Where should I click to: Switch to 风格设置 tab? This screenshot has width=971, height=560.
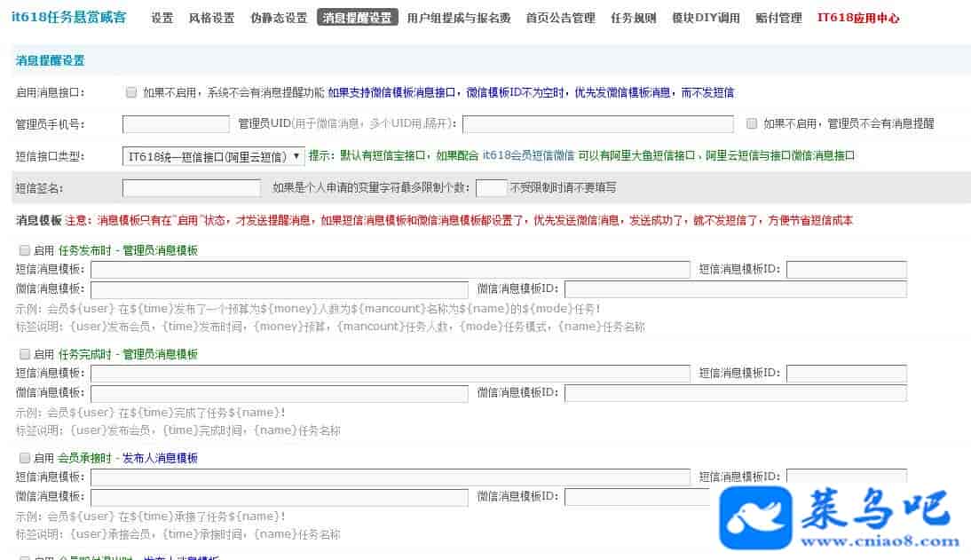[x=212, y=18]
